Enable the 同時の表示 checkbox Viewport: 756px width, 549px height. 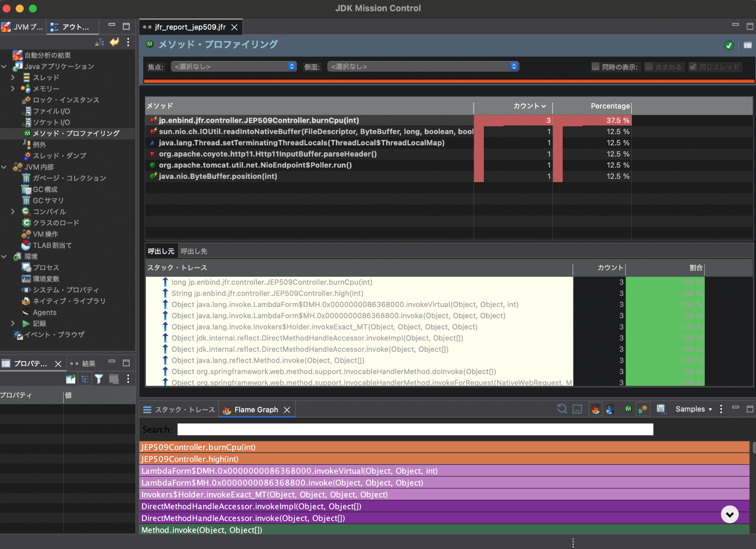596,66
